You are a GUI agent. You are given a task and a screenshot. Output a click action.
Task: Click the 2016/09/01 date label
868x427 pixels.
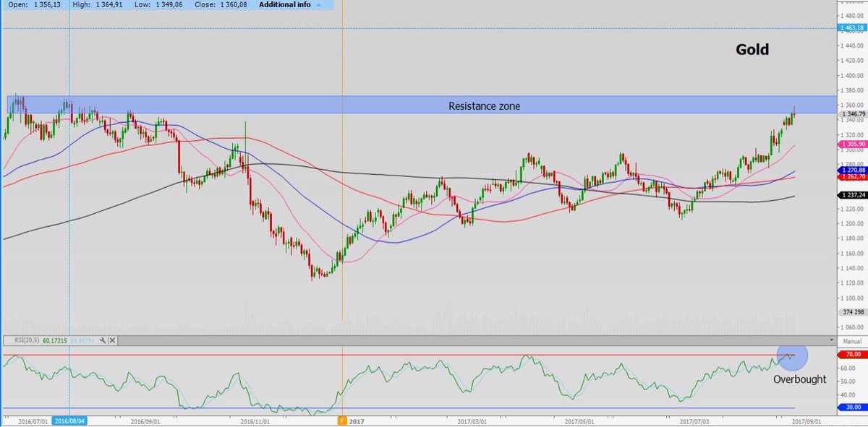click(145, 420)
